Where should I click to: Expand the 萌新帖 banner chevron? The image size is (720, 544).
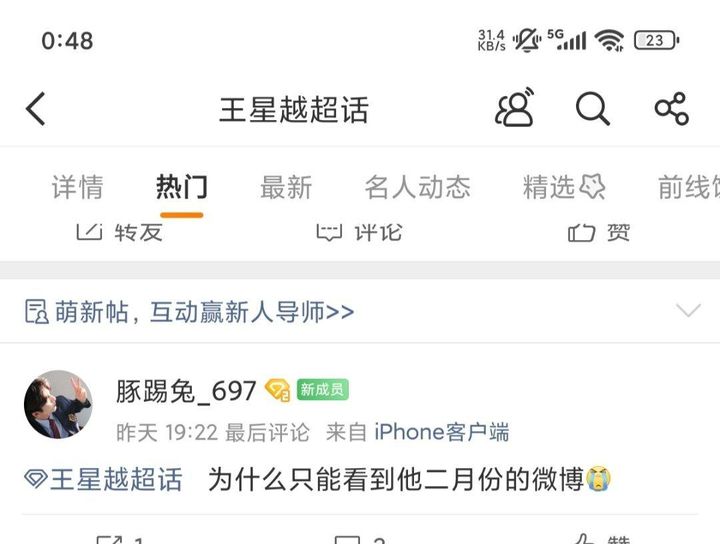(x=688, y=310)
